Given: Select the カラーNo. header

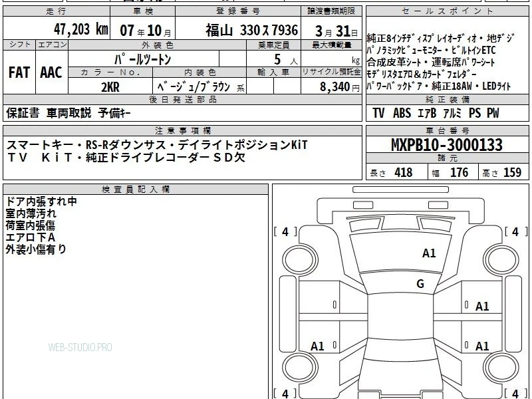Looking at the screenshot, I should point(110,72).
